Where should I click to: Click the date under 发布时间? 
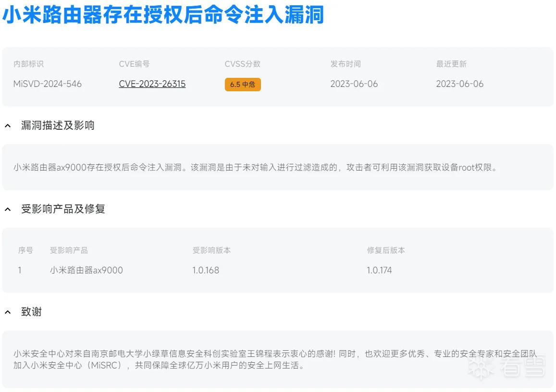click(x=354, y=84)
